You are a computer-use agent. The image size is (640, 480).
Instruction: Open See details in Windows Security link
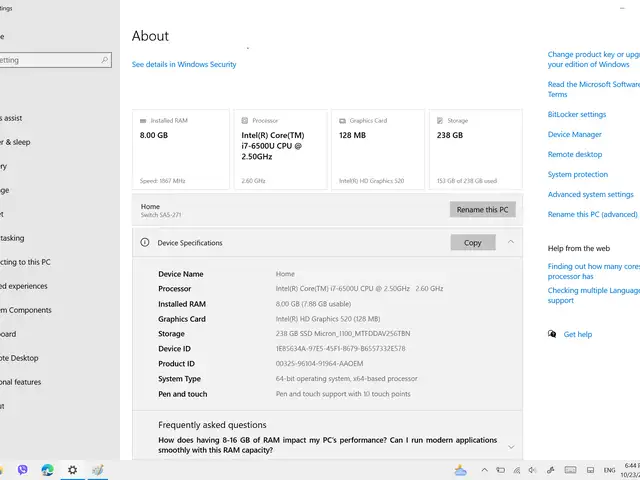[184, 64]
